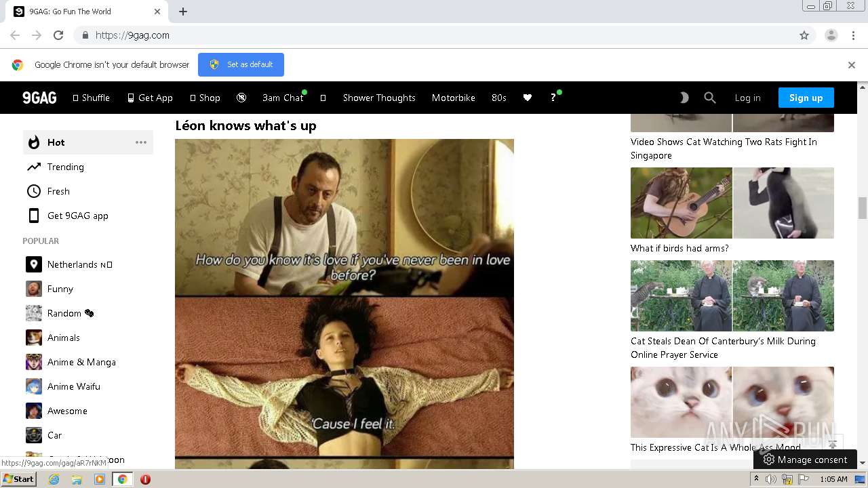Open Shuffle in the top navigation
868x488 pixels.
pos(91,98)
